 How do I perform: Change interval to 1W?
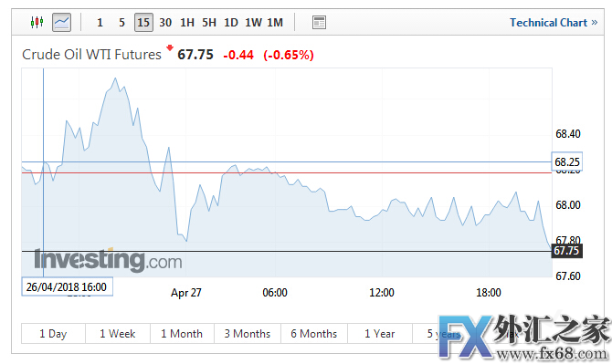tap(253, 23)
